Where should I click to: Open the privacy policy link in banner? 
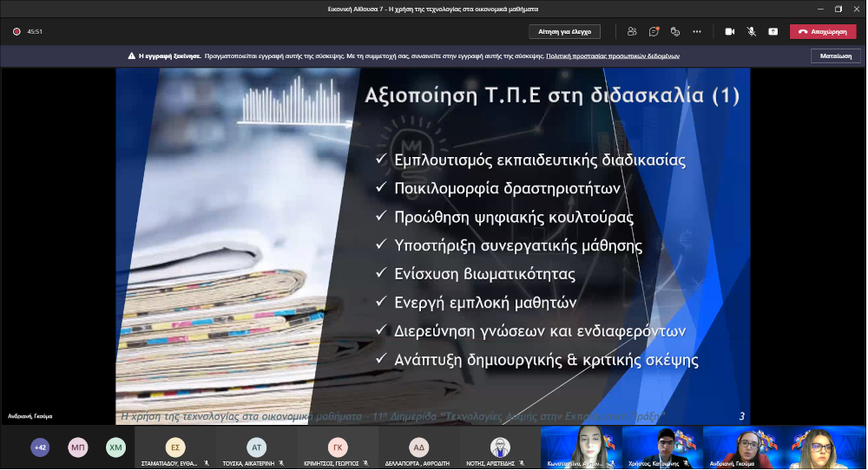612,55
